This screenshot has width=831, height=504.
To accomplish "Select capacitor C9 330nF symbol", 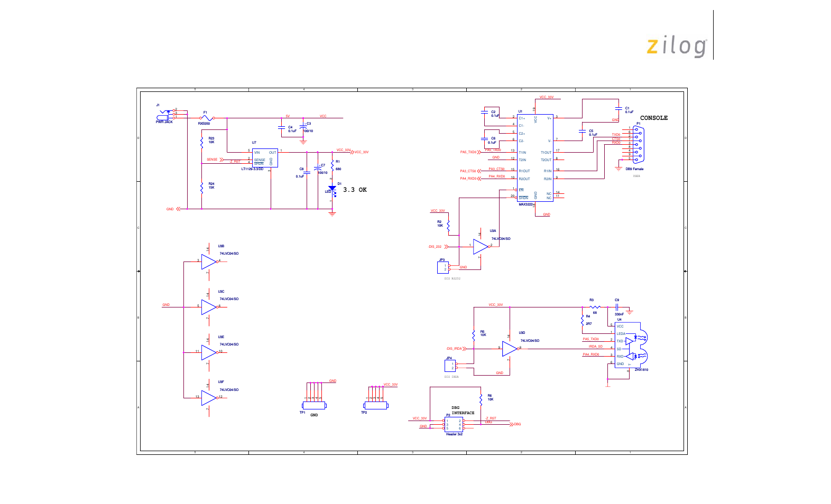I will pyautogui.click(x=617, y=307).
